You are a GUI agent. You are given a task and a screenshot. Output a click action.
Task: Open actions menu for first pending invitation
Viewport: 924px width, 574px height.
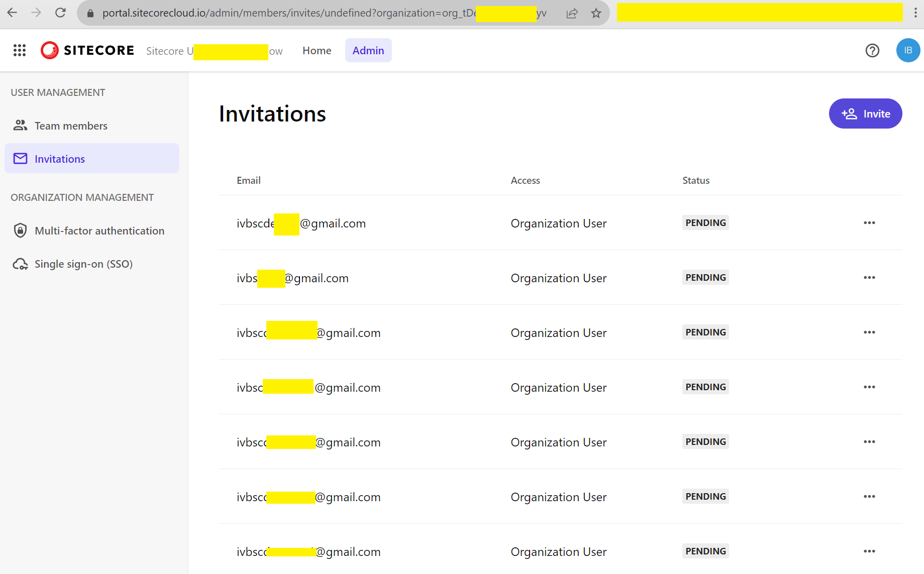[869, 222]
